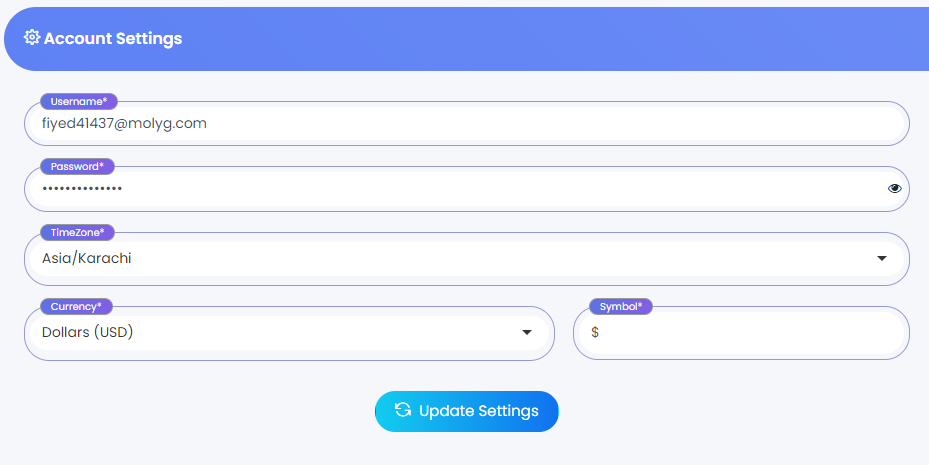Screen dimensions: 929x465
Task: Focus the Symbol input field
Action: pyautogui.click(x=750, y=332)
